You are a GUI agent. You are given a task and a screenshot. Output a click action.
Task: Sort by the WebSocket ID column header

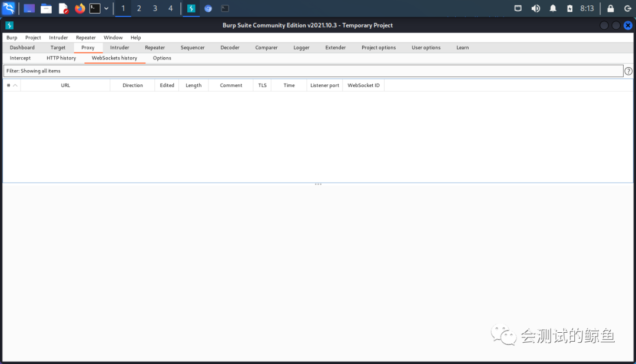363,85
